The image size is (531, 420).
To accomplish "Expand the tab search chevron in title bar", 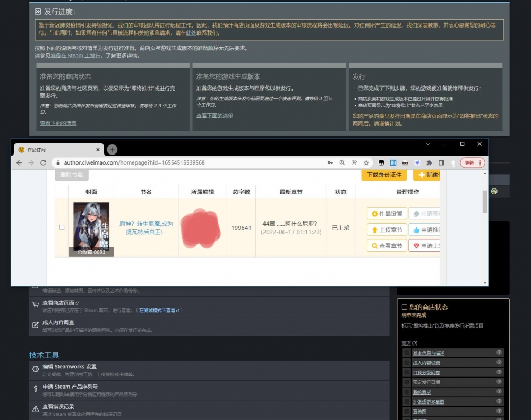I will (429, 144).
